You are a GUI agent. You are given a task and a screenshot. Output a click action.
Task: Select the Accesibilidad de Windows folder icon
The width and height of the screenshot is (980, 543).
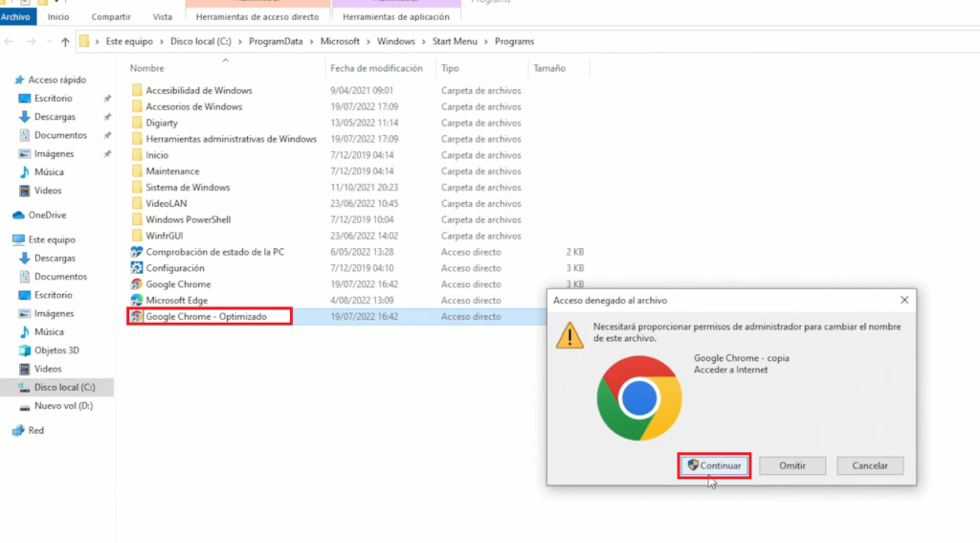click(x=137, y=90)
